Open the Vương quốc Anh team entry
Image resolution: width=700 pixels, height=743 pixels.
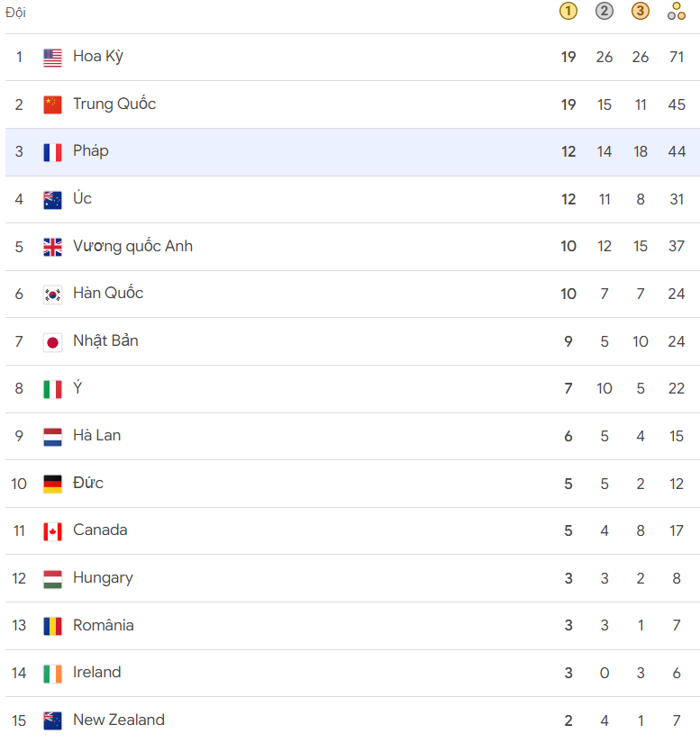[352, 247]
